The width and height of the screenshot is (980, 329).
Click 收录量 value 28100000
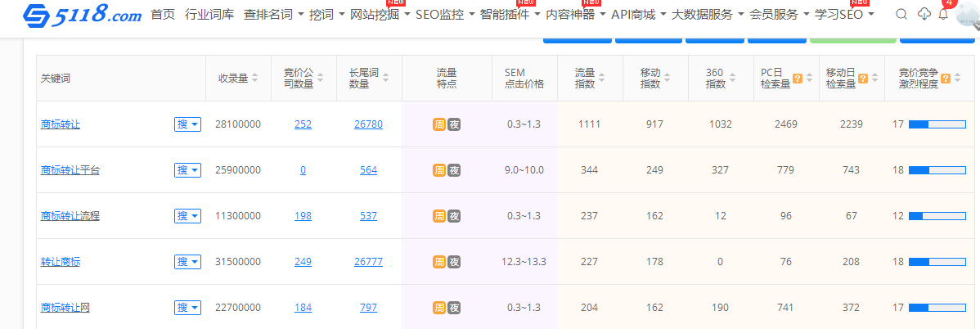238,124
